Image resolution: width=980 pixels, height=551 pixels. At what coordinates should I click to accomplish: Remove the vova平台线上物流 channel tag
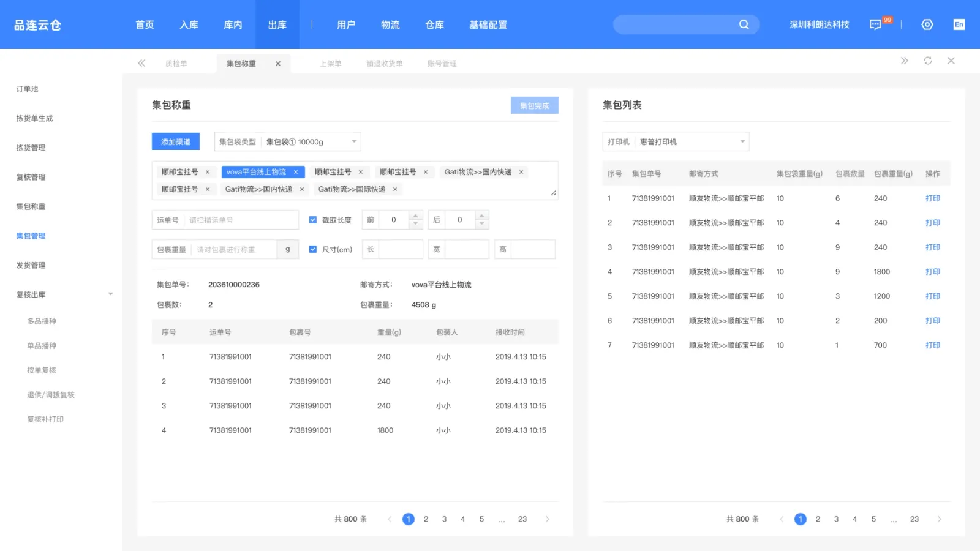[x=296, y=172]
